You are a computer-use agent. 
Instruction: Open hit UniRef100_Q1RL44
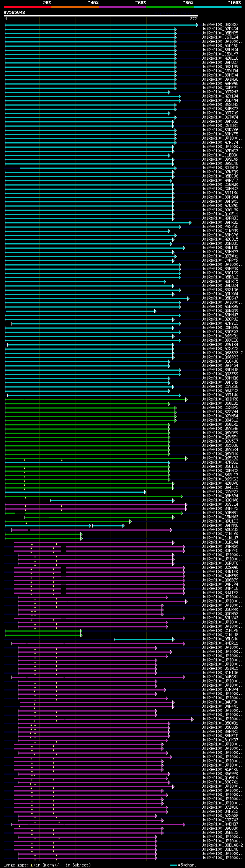(220, 542)
